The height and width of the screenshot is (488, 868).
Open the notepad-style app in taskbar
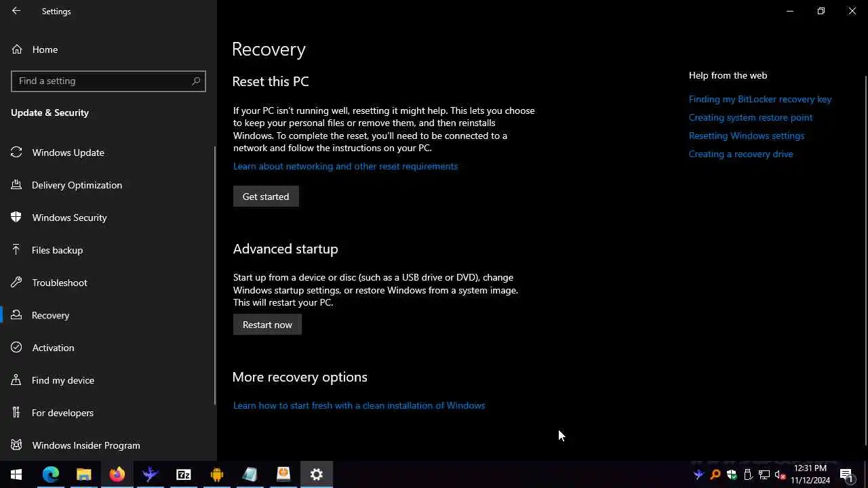250,474
